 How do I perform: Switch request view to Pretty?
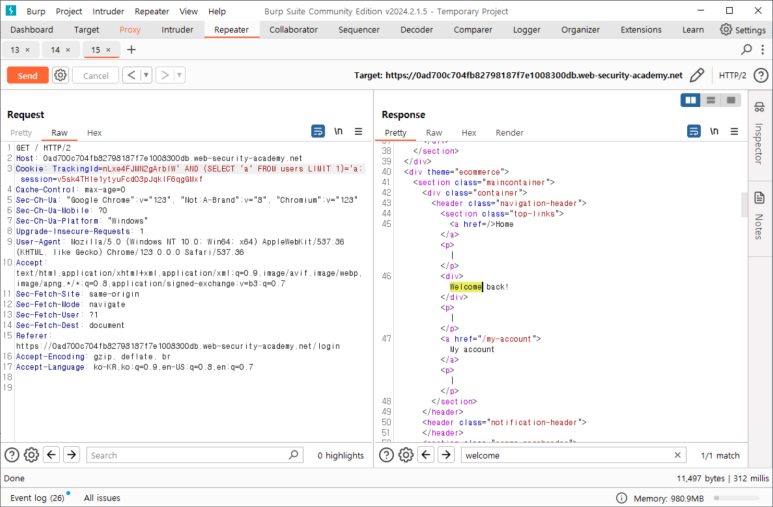click(x=21, y=133)
